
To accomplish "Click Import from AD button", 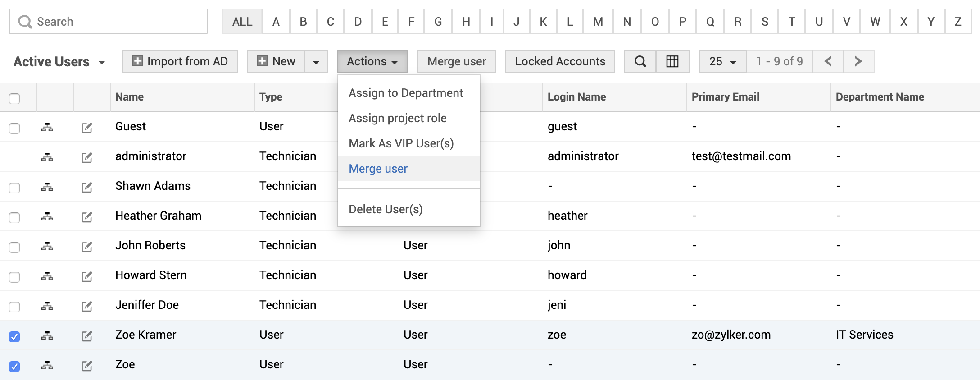I will pyautogui.click(x=180, y=61).
